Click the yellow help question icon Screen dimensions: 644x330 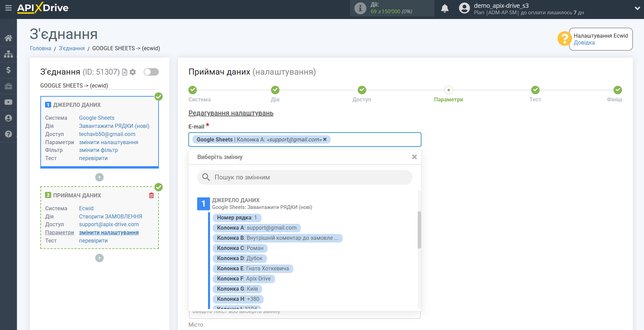pos(564,38)
